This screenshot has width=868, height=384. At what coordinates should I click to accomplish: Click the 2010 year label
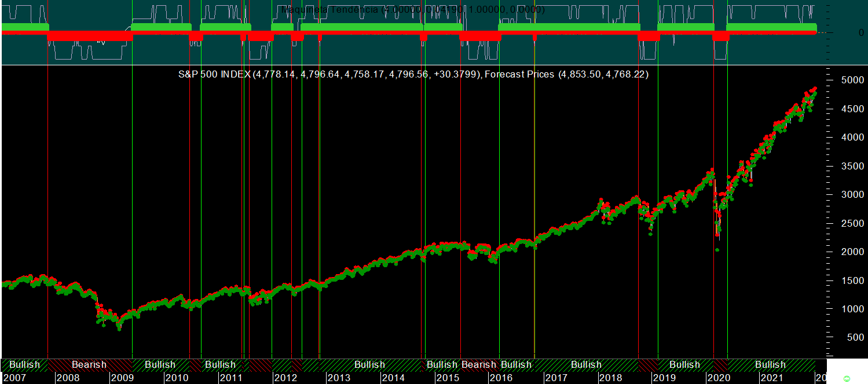coord(177,378)
